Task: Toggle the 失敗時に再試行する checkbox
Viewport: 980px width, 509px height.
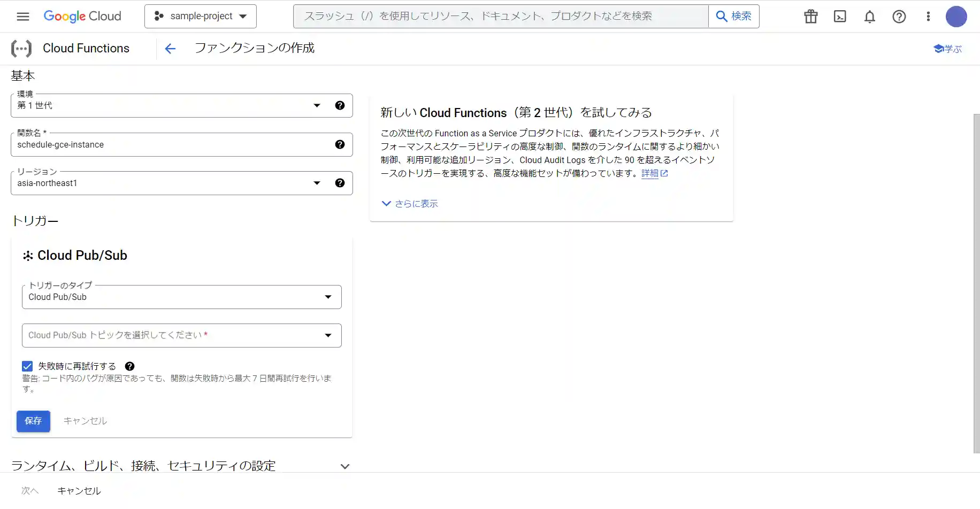Action: click(x=27, y=366)
